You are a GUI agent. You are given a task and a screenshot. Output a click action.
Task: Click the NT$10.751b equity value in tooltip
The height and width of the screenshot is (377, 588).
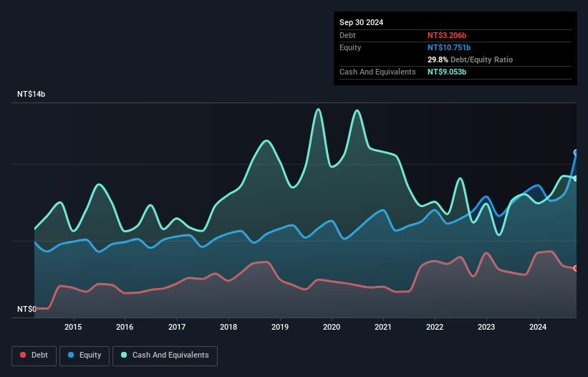click(449, 47)
